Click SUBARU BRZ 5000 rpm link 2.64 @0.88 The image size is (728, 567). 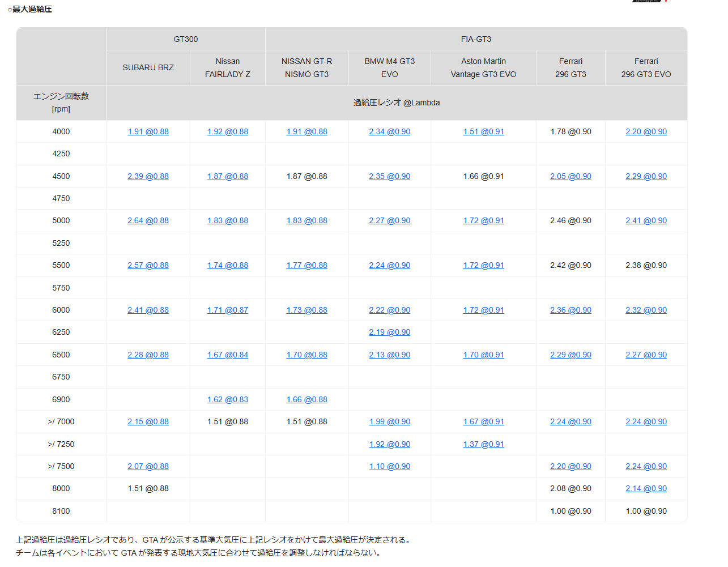[148, 220]
